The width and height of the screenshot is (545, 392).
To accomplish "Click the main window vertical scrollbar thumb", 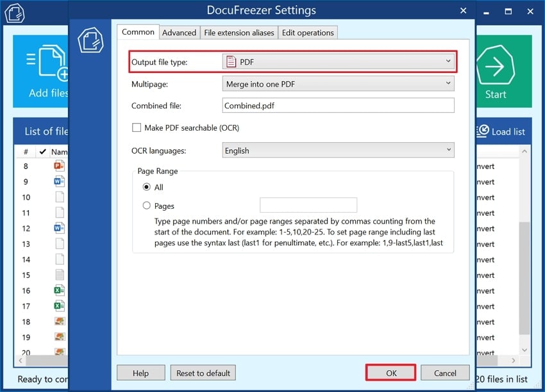I will [524, 278].
